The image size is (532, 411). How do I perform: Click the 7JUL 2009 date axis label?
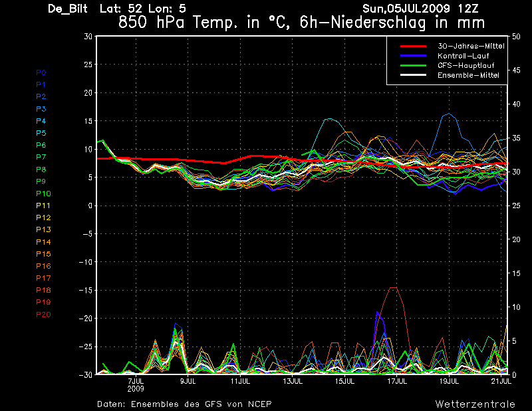tap(136, 385)
